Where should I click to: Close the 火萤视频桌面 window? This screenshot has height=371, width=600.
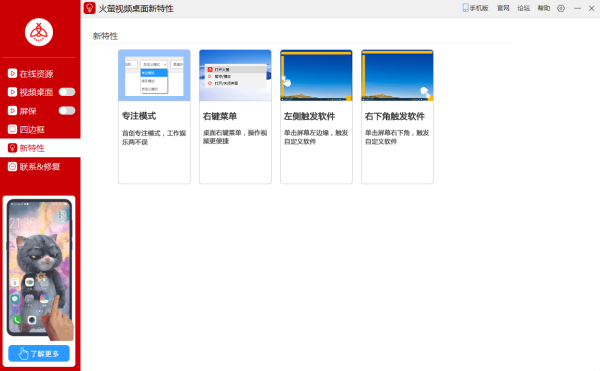(x=591, y=8)
